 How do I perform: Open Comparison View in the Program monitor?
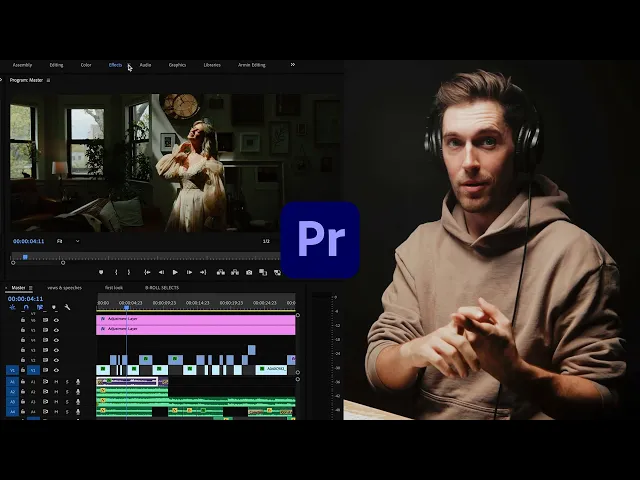[263, 272]
